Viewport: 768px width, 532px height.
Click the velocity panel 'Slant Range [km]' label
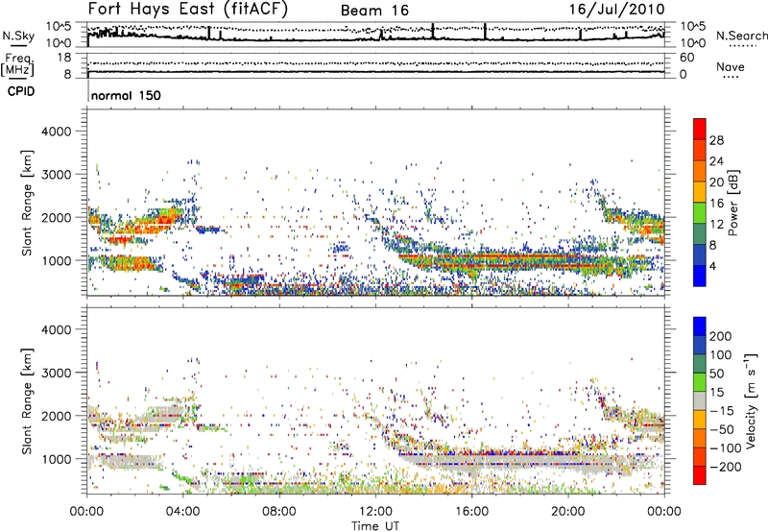[27, 401]
